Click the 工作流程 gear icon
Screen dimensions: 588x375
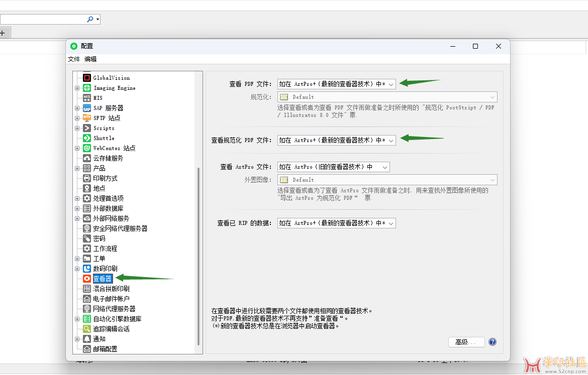click(x=87, y=248)
